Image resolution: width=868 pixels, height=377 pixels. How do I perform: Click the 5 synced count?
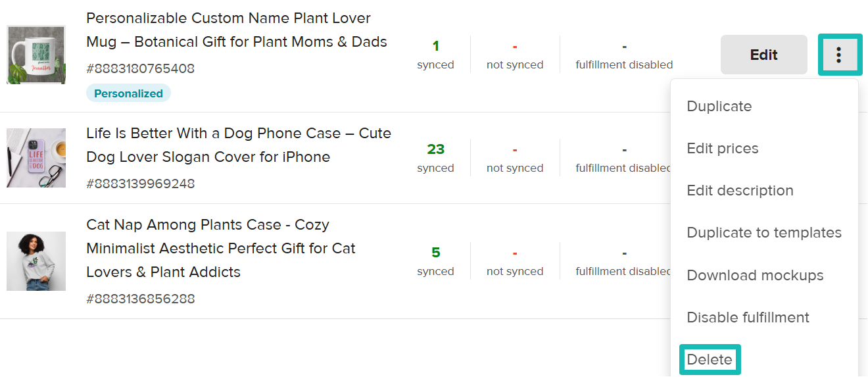pos(435,253)
